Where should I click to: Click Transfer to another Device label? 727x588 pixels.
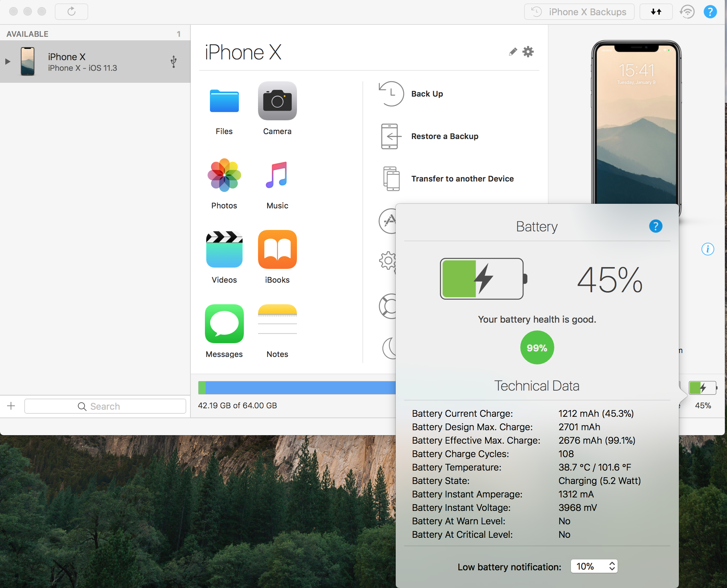coord(462,179)
